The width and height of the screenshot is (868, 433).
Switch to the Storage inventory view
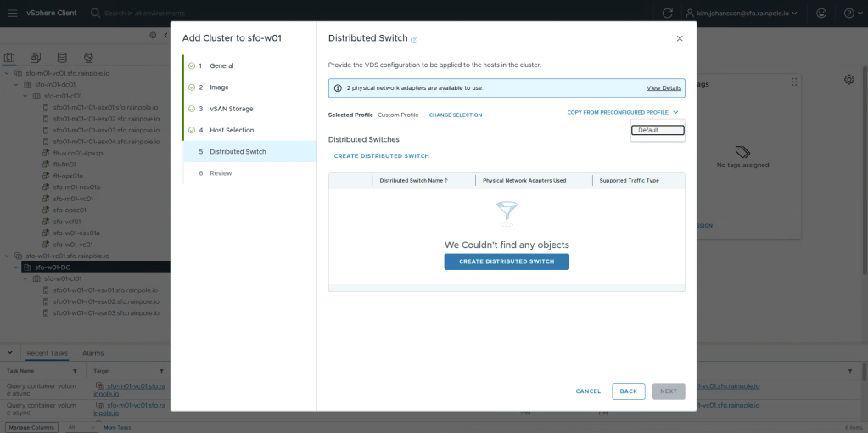point(62,58)
